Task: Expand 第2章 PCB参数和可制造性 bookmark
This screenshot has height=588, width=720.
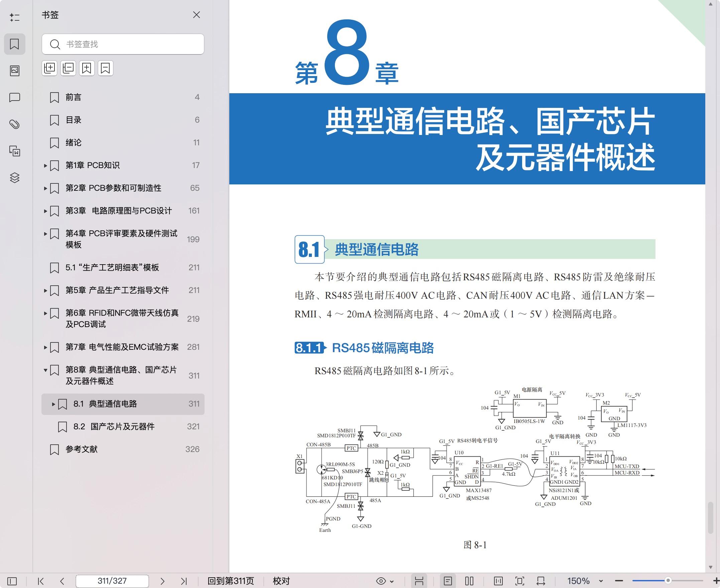Action: coord(45,188)
